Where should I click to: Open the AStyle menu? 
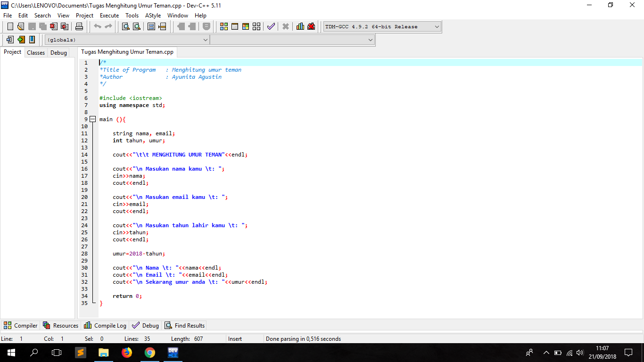pos(153,15)
